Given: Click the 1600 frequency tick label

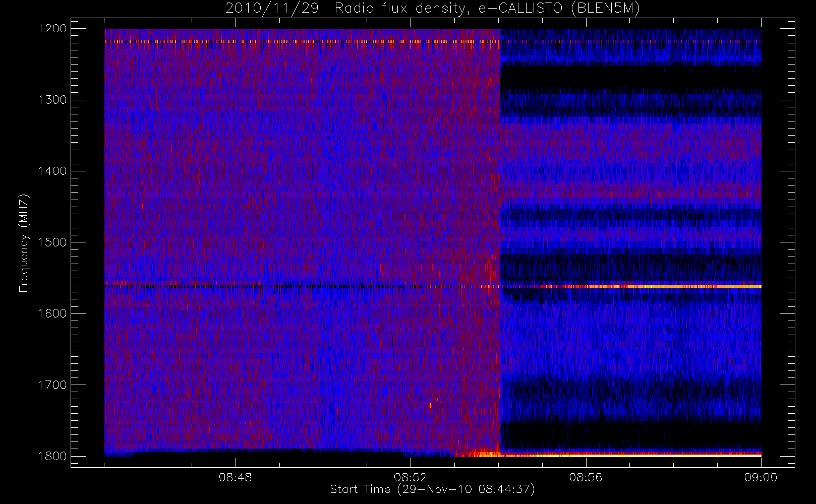Looking at the screenshot, I should click(x=52, y=313).
